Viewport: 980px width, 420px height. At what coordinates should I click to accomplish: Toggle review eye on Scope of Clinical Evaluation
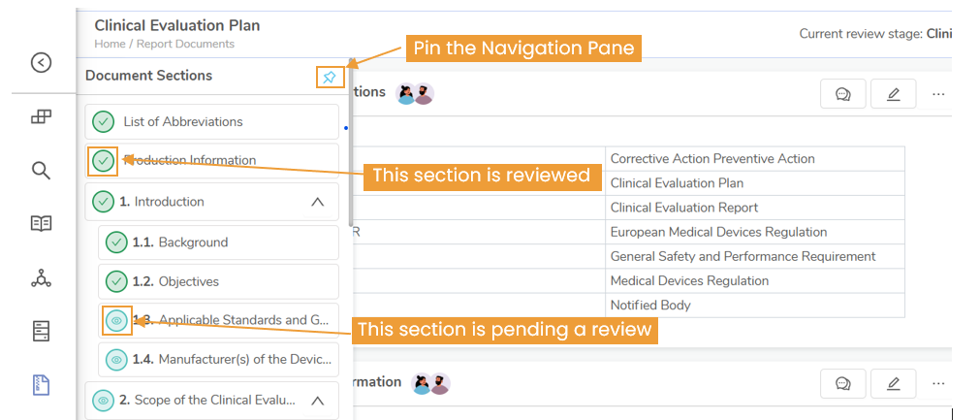104,400
